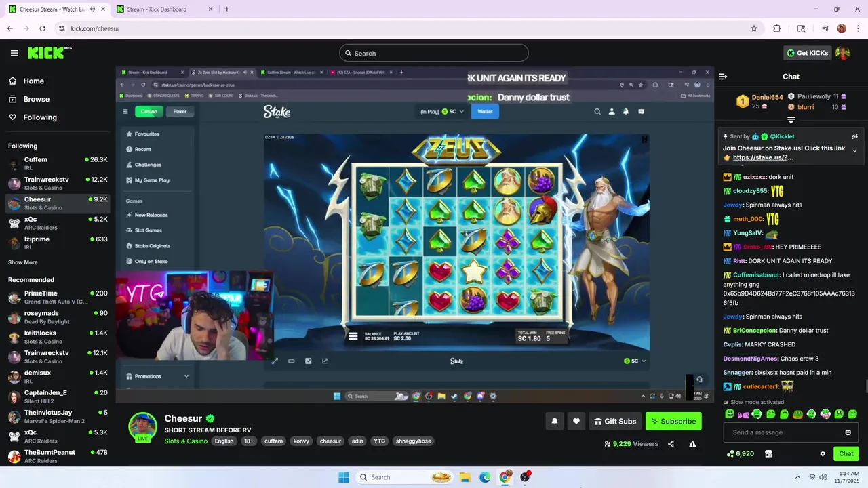Viewport: 868px width, 488px height.
Task: Click the English tag
Action: pyautogui.click(x=224, y=441)
